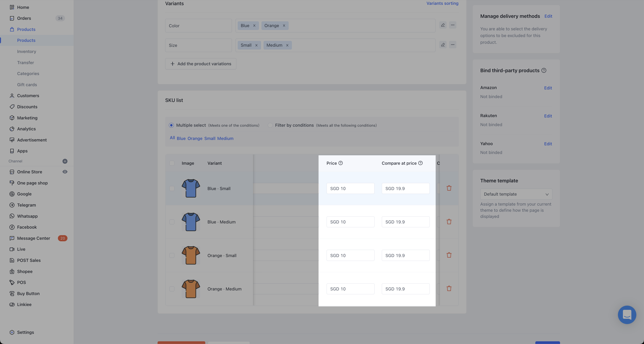
Task: Click trash icon for Orange · Medium
Action: tap(449, 288)
